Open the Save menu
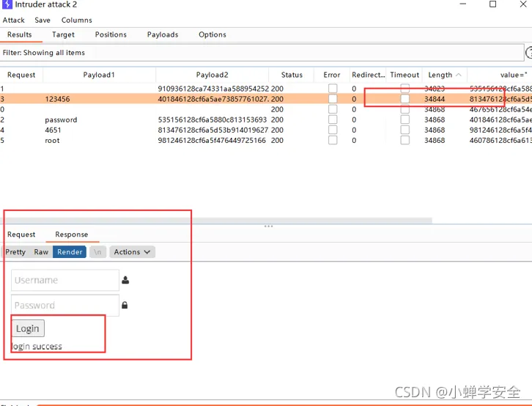532x406 pixels. click(x=43, y=21)
